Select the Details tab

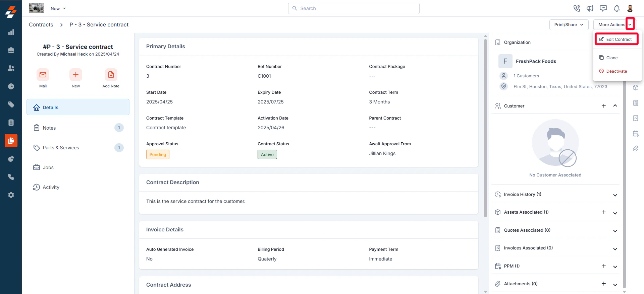78,107
